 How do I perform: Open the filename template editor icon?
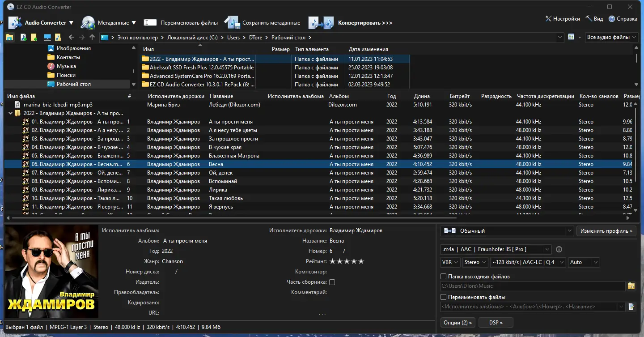pyautogui.click(x=631, y=307)
